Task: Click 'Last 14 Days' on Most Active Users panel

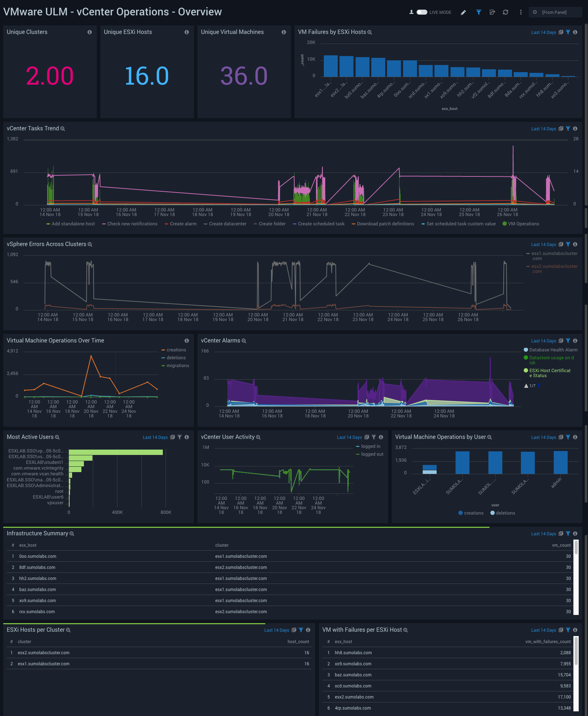Action: point(155,437)
